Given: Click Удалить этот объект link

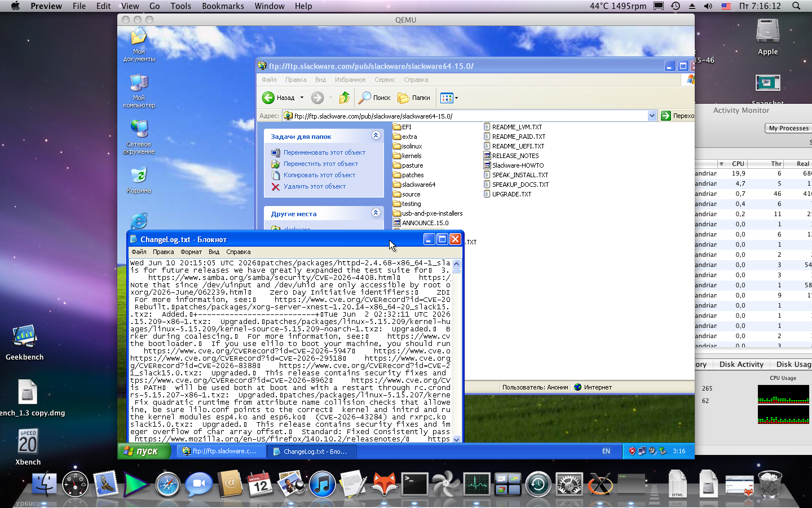Looking at the screenshot, I should pyautogui.click(x=315, y=186).
